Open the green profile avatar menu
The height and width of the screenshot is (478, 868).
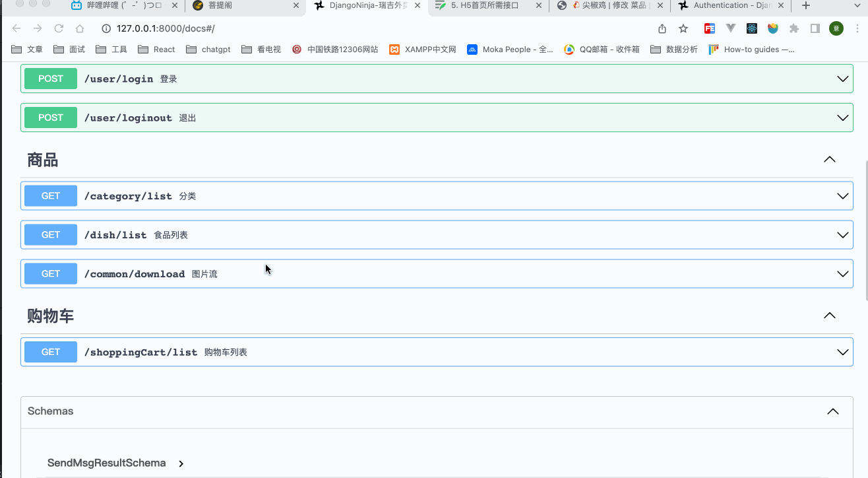[x=836, y=28]
